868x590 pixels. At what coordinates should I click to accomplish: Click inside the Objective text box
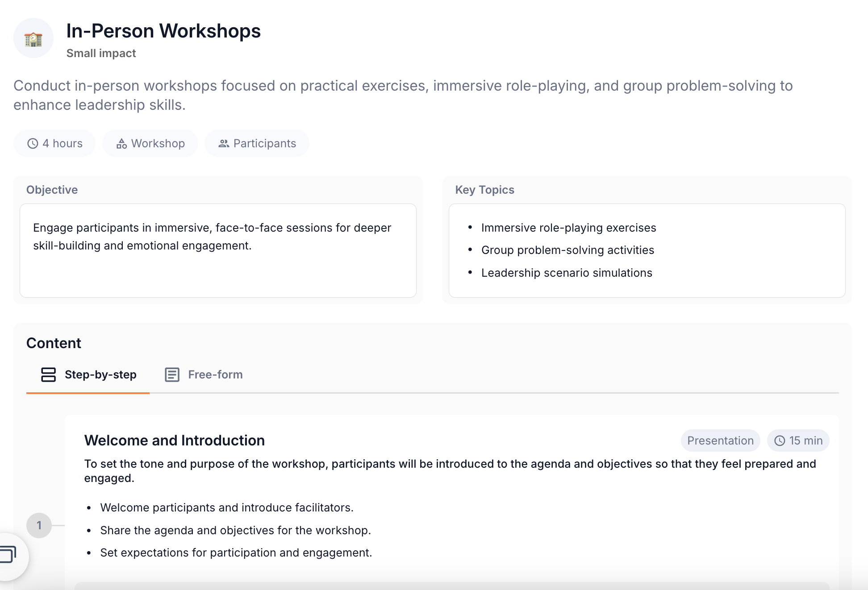(x=218, y=250)
